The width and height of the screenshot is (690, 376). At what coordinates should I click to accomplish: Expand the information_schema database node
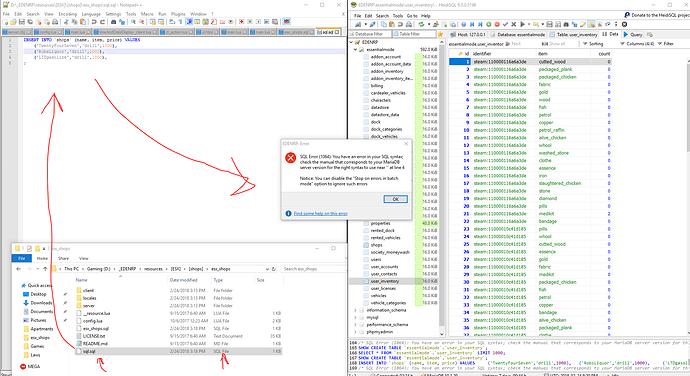[356, 310]
